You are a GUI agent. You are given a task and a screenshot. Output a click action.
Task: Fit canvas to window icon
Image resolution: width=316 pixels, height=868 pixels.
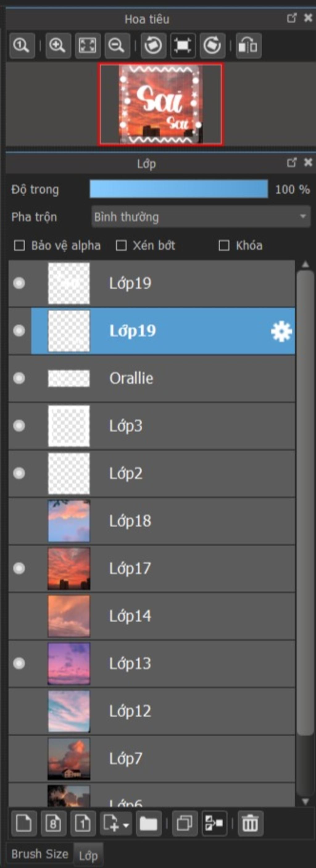click(87, 46)
